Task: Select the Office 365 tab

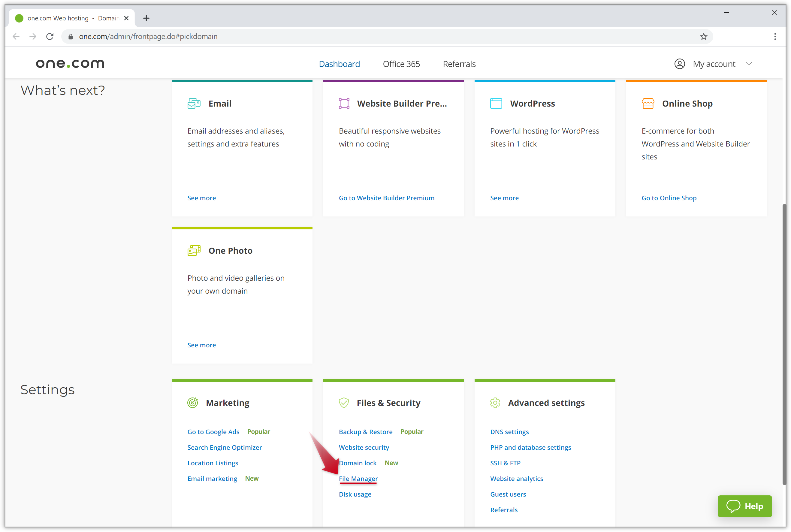Action: tap(401, 64)
